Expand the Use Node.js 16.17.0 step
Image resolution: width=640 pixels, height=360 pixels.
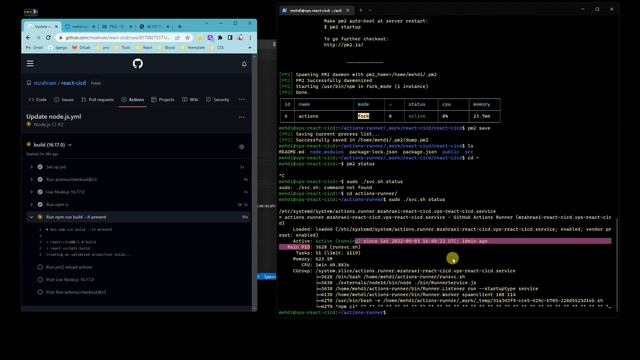139,192
